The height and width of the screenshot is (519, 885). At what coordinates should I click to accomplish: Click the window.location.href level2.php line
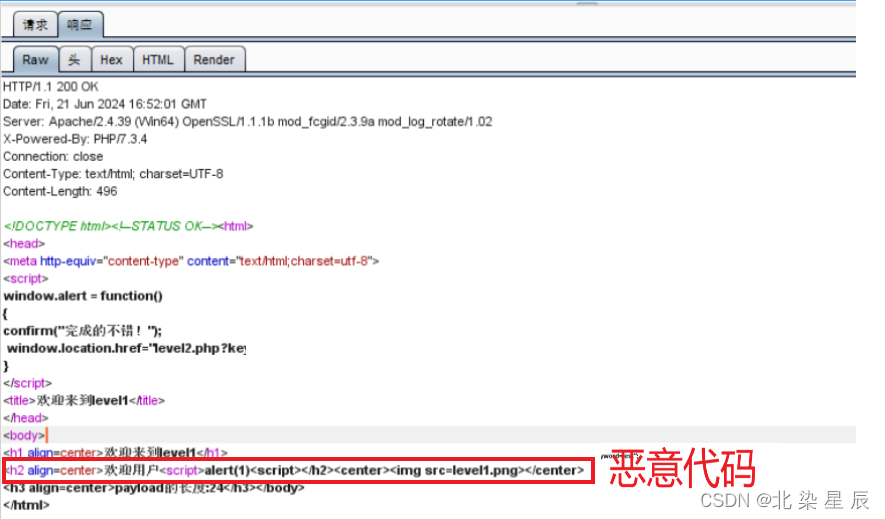point(126,349)
